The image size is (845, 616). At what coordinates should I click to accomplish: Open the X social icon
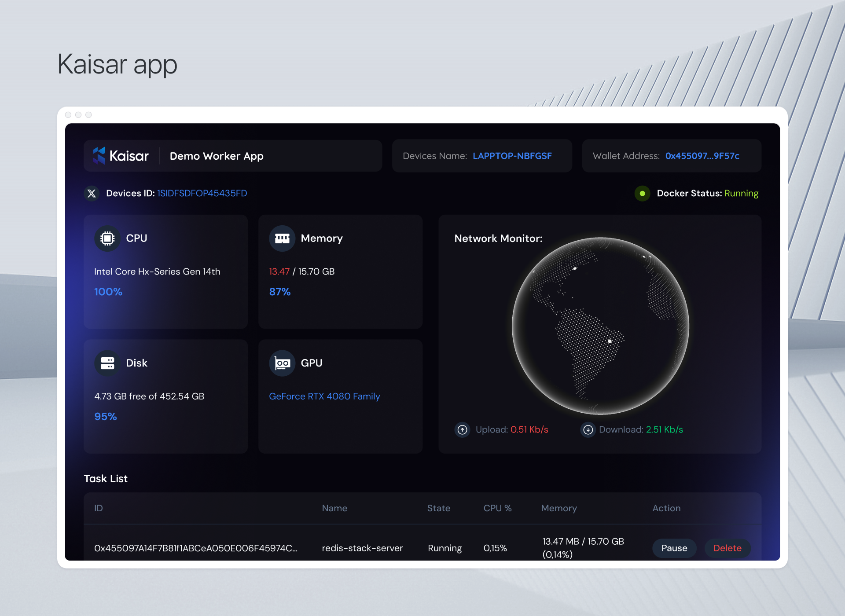(x=92, y=193)
